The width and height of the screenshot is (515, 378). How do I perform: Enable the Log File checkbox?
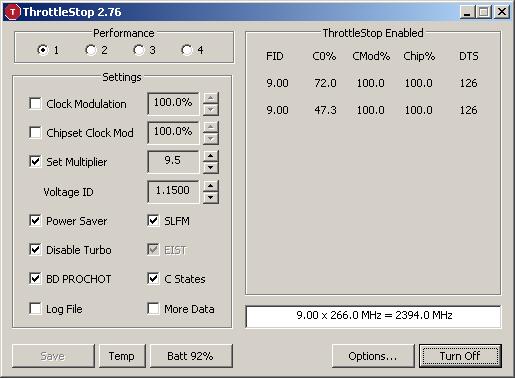coord(35,309)
